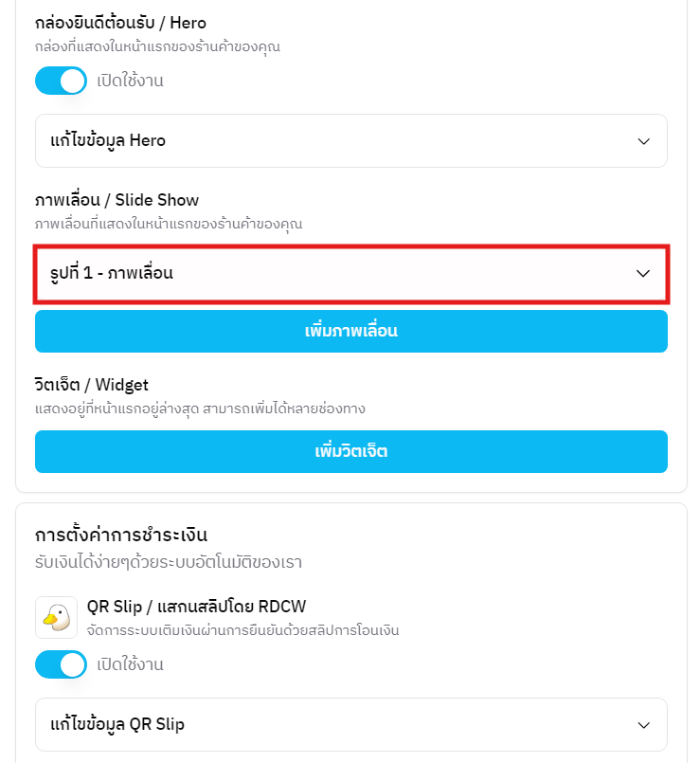
Task: Click the Widget description text below heading
Action: (200, 409)
